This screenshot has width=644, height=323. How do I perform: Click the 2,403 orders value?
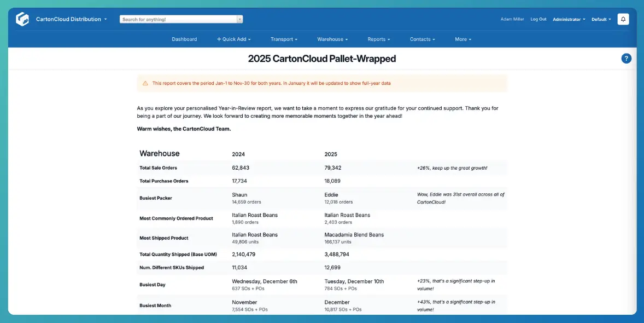pyautogui.click(x=338, y=222)
